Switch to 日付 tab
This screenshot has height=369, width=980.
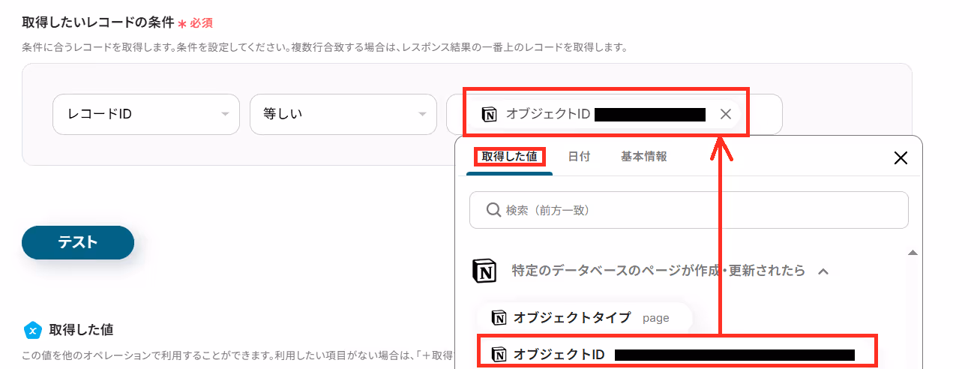pos(579,157)
